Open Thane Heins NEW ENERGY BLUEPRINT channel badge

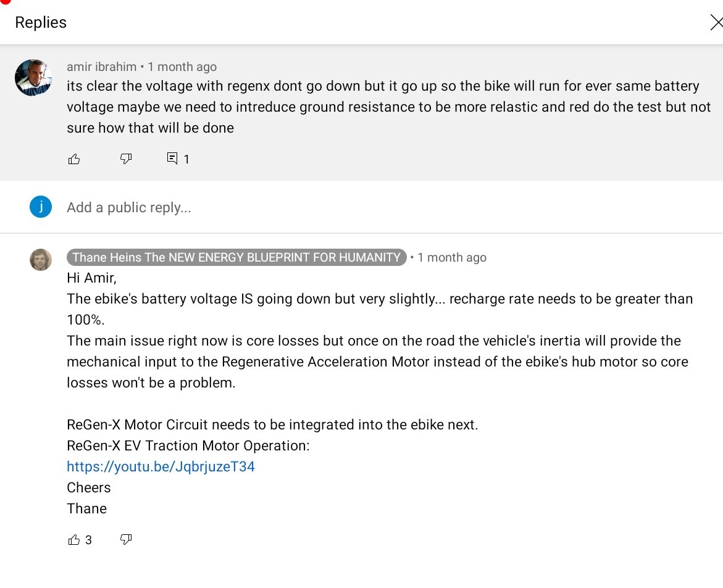point(236,257)
